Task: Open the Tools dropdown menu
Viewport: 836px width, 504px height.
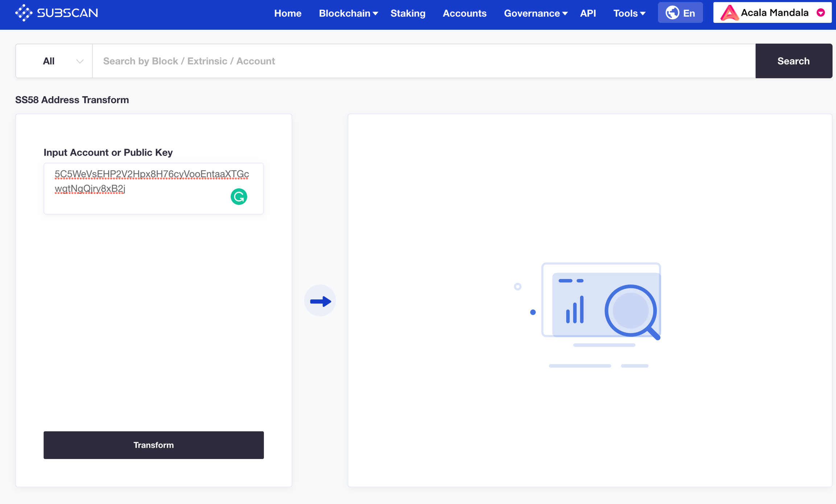Action: point(629,13)
